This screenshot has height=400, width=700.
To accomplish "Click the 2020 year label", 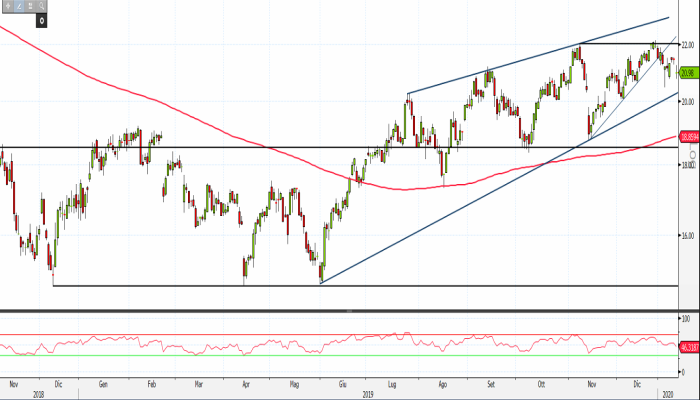I will 668,395.
